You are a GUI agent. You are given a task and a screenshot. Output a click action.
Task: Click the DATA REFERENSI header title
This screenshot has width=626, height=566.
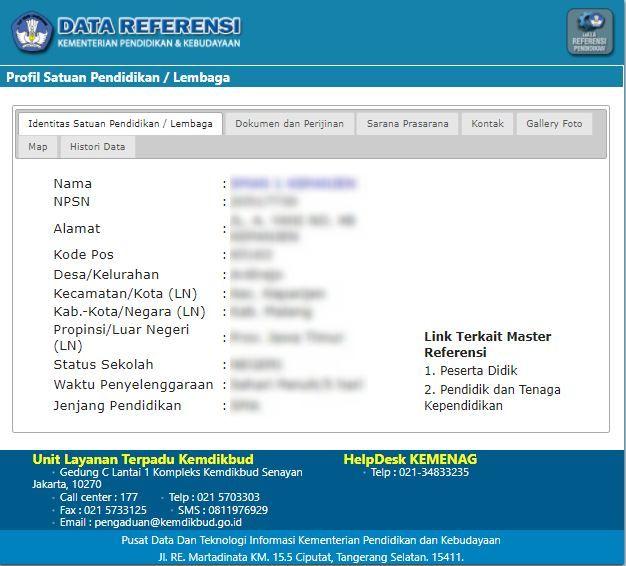(149, 26)
